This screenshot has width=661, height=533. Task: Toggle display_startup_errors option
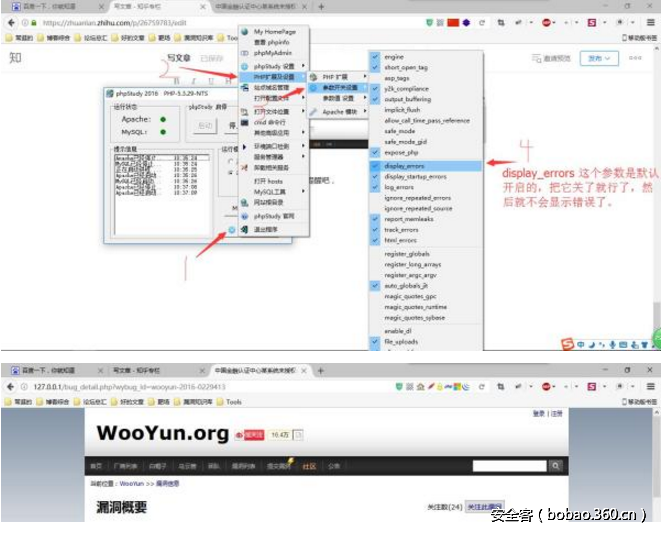coord(426,176)
